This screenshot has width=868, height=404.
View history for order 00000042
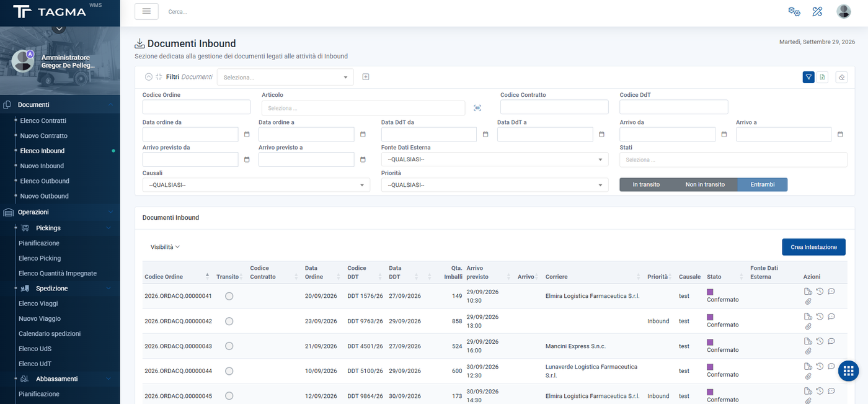click(820, 316)
